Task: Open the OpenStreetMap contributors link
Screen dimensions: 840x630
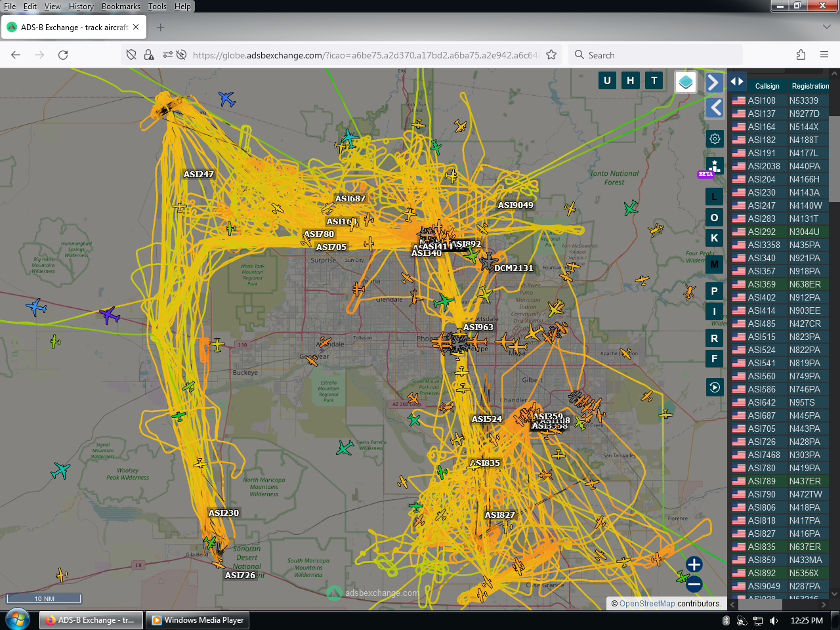Action: pos(647,604)
